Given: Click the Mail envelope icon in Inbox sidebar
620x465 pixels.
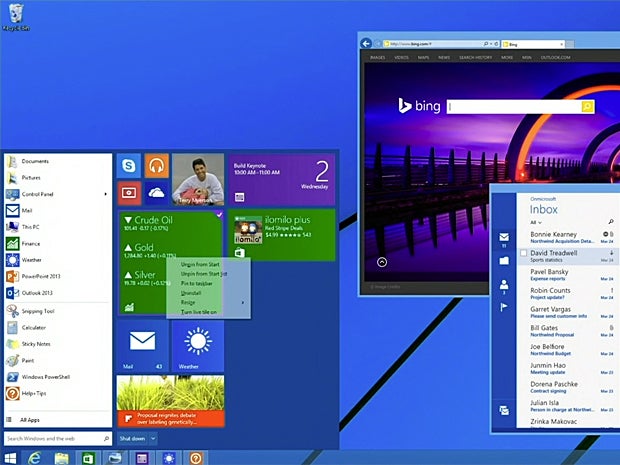Looking at the screenshot, I should (504, 239).
